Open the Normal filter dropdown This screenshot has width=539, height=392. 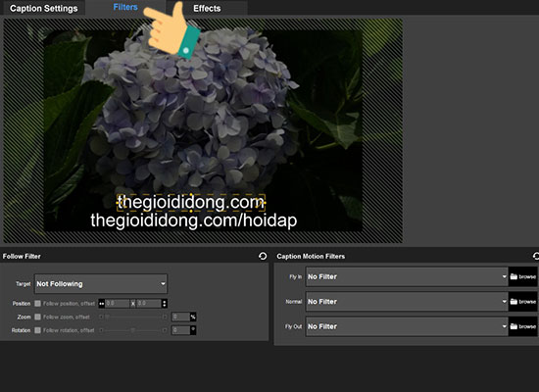click(x=407, y=302)
